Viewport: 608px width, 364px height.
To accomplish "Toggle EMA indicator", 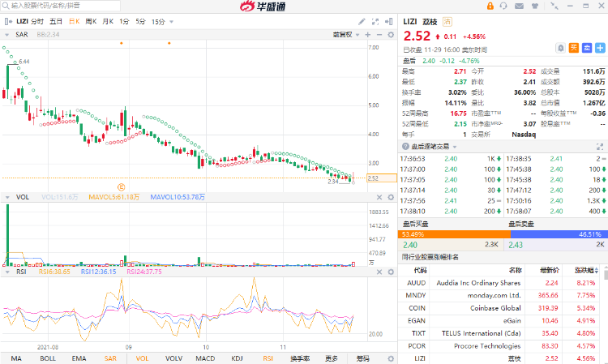I will pos(79,358).
